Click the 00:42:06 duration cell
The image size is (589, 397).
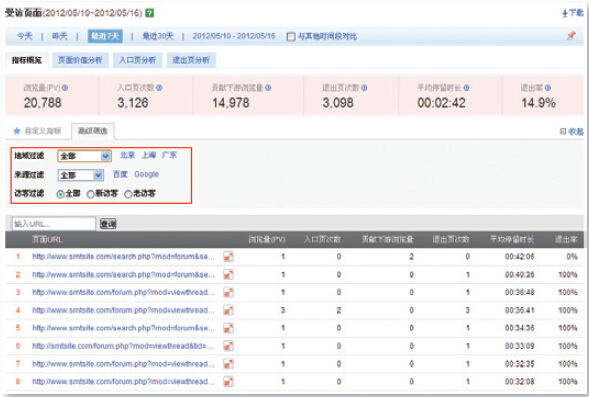pyautogui.click(x=519, y=257)
